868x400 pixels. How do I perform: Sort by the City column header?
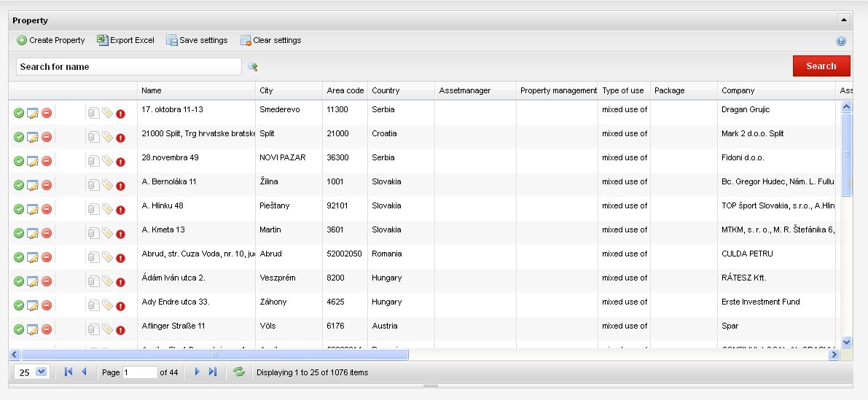coord(289,91)
